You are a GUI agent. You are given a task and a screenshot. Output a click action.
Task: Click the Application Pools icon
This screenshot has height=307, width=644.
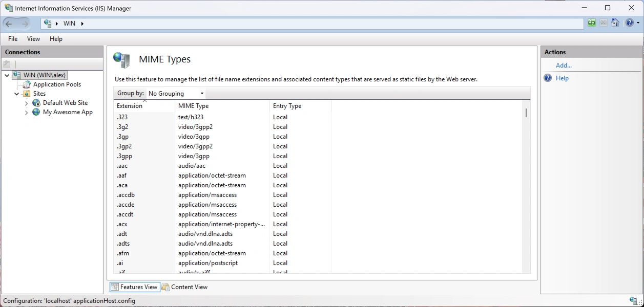(27, 84)
